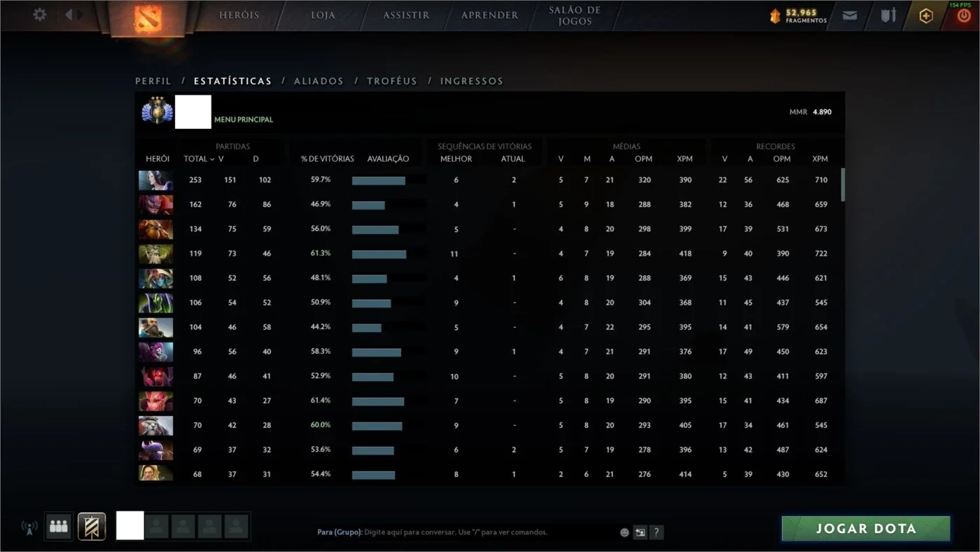Sort by XPM under RECORDES

(x=820, y=159)
